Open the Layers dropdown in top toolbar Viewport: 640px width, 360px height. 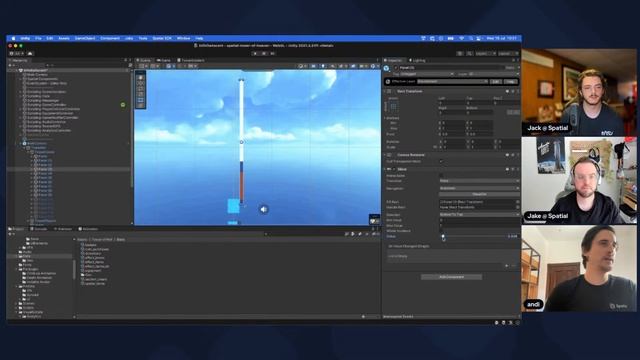tap(485, 53)
